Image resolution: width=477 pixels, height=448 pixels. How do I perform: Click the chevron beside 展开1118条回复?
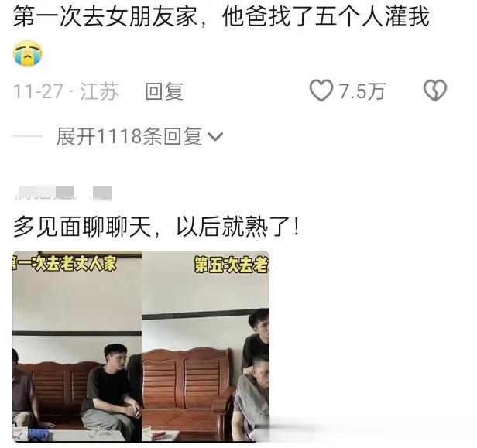215,137
